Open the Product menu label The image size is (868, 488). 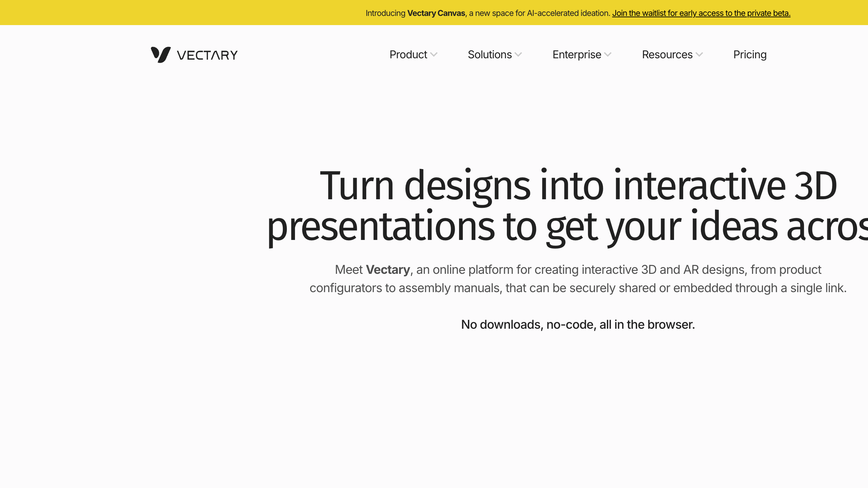pos(408,55)
